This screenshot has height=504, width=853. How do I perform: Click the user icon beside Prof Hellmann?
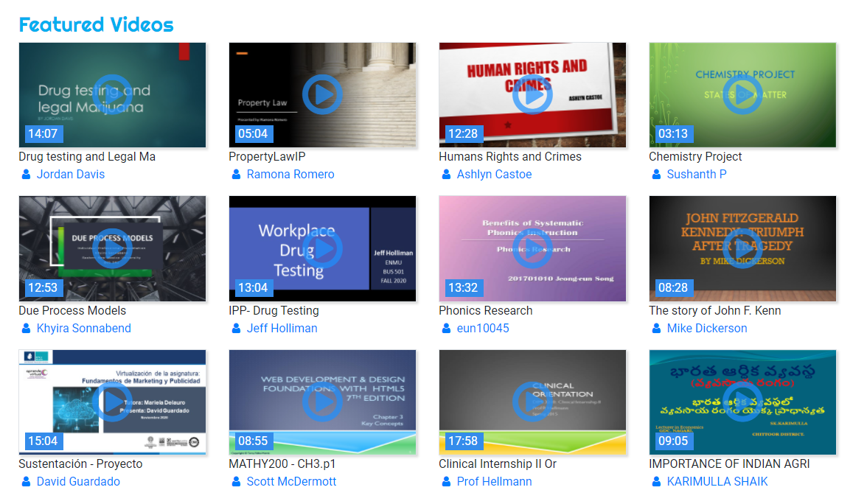click(446, 482)
